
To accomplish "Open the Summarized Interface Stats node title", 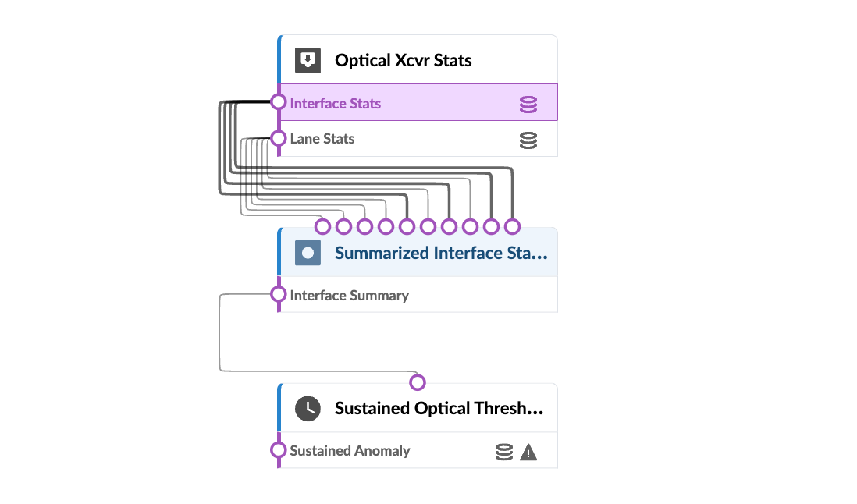I will coord(440,253).
